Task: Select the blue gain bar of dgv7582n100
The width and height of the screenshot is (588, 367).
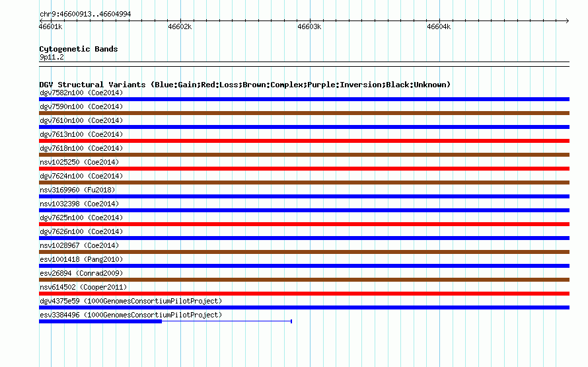Action: pos(304,99)
